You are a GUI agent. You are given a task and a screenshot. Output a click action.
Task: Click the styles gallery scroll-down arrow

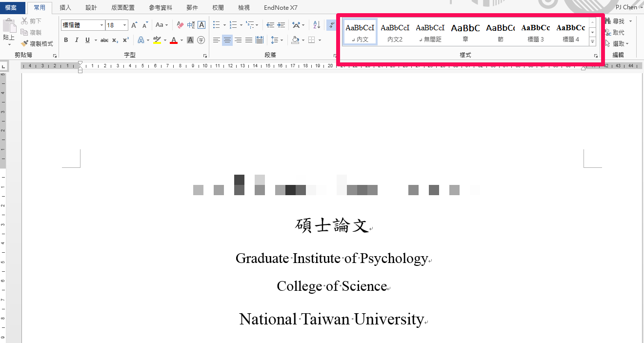(592, 32)
